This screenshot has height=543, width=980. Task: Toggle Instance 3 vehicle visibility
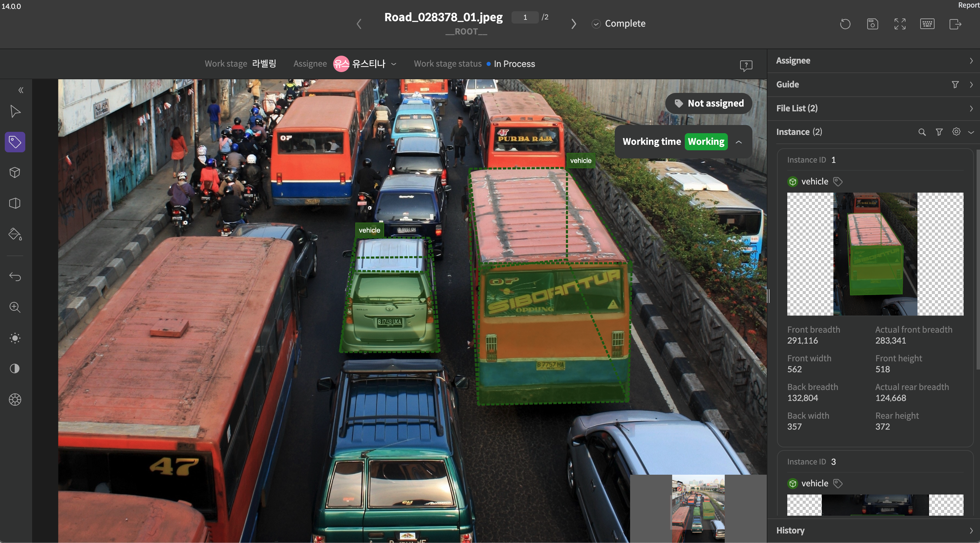pos(792,483)
